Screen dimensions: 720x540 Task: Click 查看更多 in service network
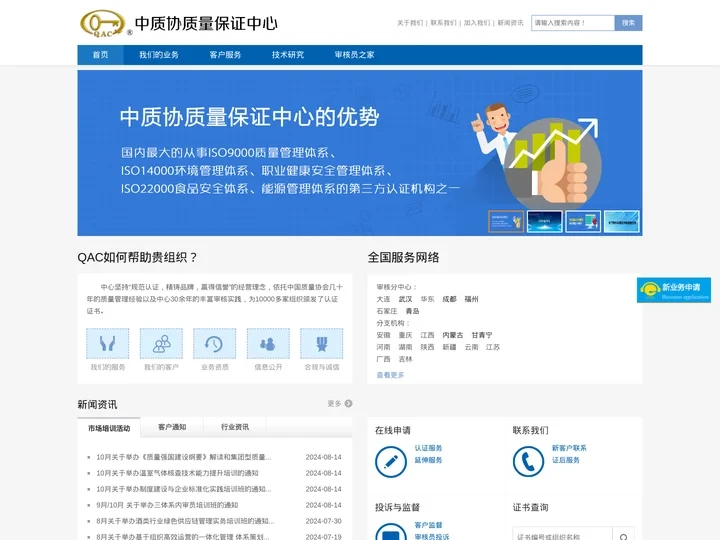pyautogui.click(x=390, y=375)
